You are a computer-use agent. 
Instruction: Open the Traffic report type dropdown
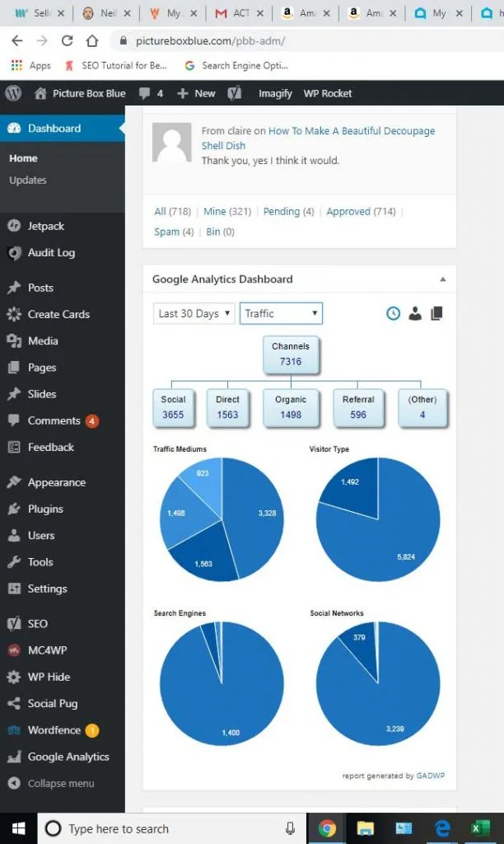[x=281, y=313]
